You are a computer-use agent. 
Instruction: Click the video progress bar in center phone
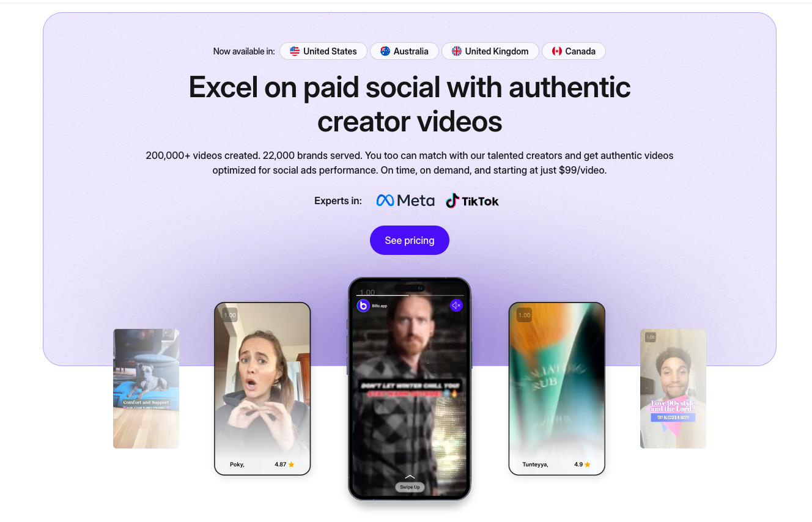point(410,296)
